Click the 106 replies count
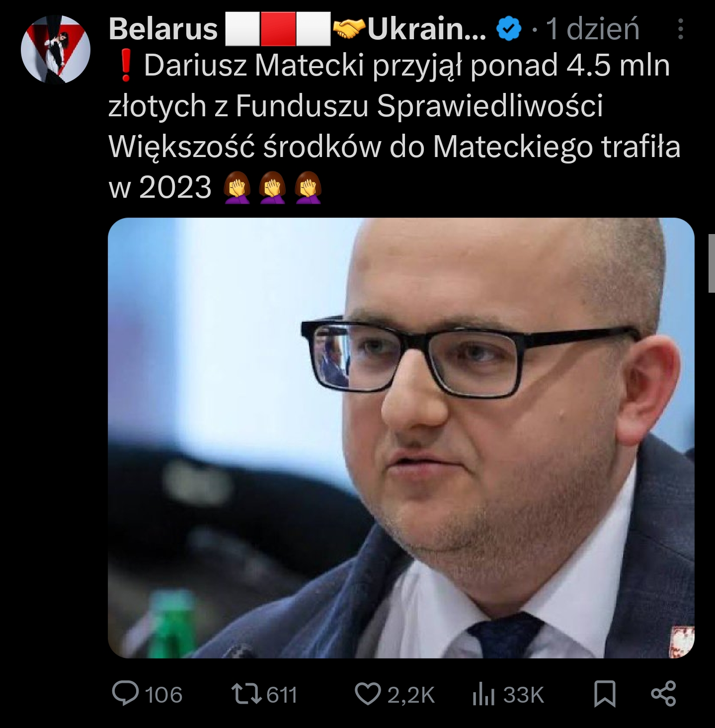Screen dimensions: 715x728 tap(163, 695)
